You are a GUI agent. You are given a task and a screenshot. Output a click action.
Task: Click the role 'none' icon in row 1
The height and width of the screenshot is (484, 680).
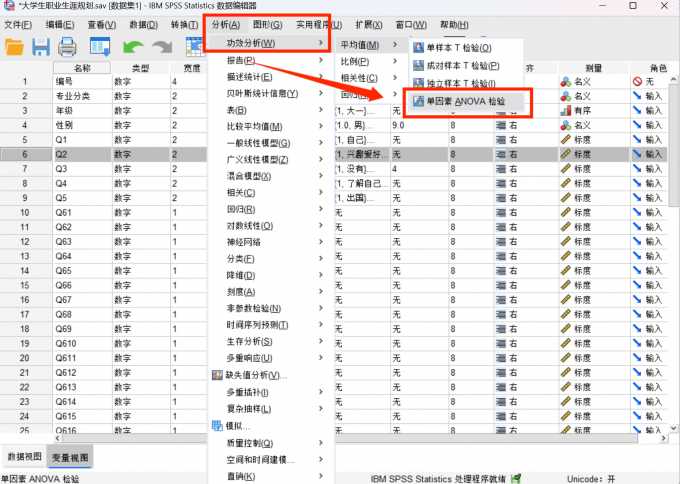[637, 82]
